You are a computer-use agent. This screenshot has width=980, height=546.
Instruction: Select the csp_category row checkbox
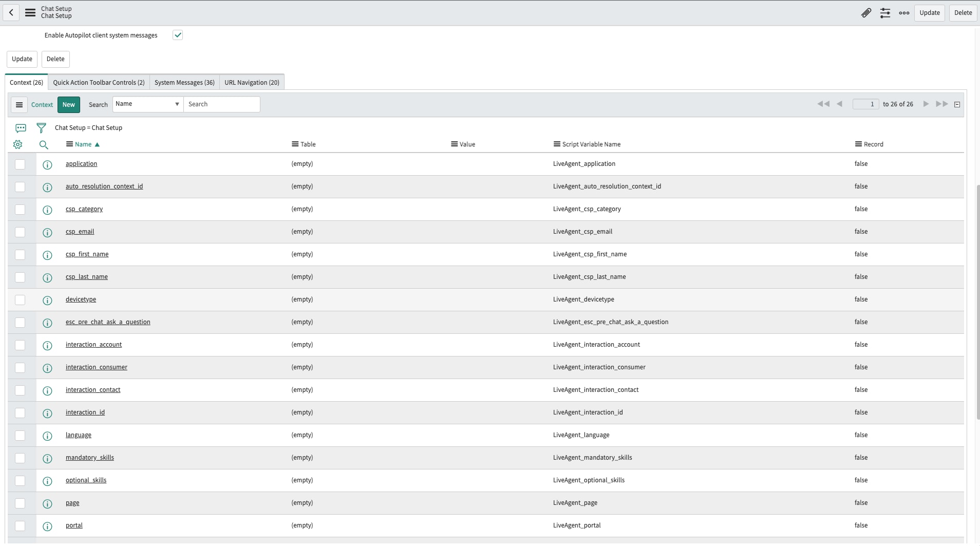click(x=20, y=210)
